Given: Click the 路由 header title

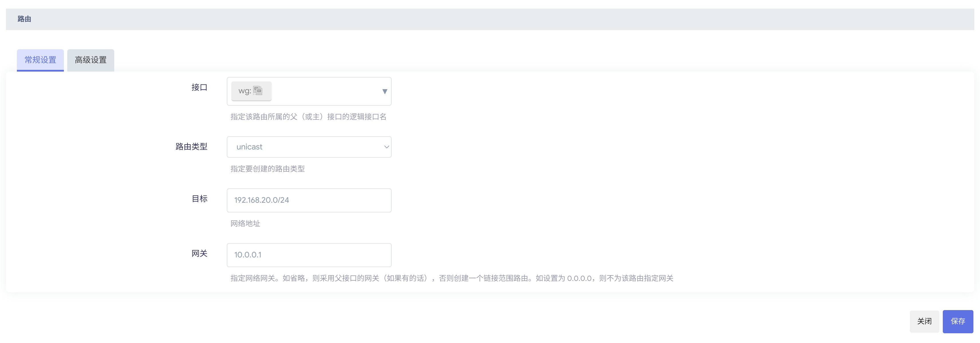Looking at the screenshot, I should [24, 19].
